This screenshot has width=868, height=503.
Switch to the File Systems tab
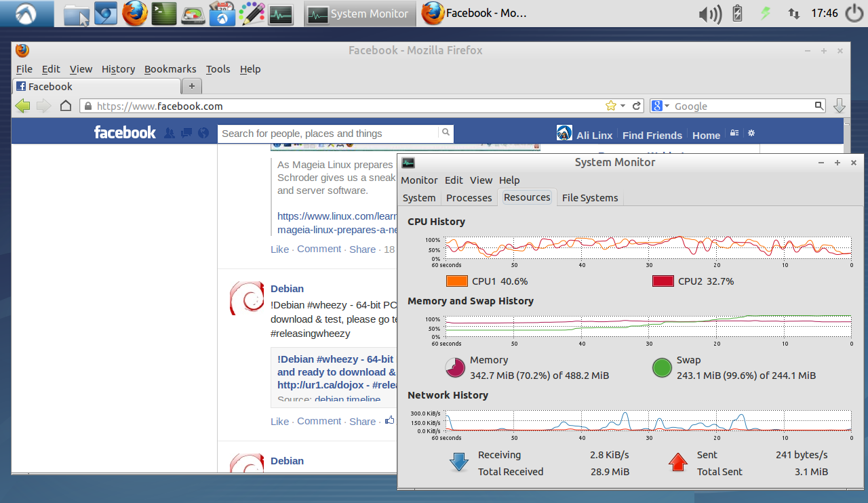click(x=590, y=198)
